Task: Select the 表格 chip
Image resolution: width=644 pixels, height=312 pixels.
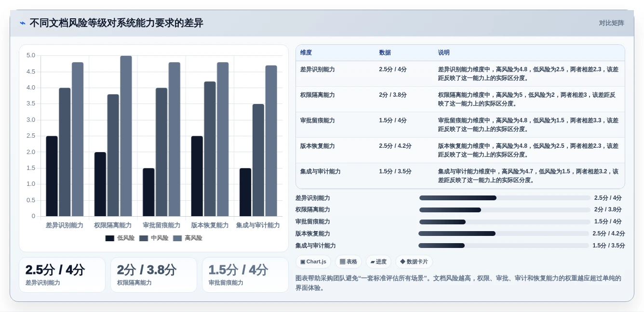Action: (x=349, y=262)
